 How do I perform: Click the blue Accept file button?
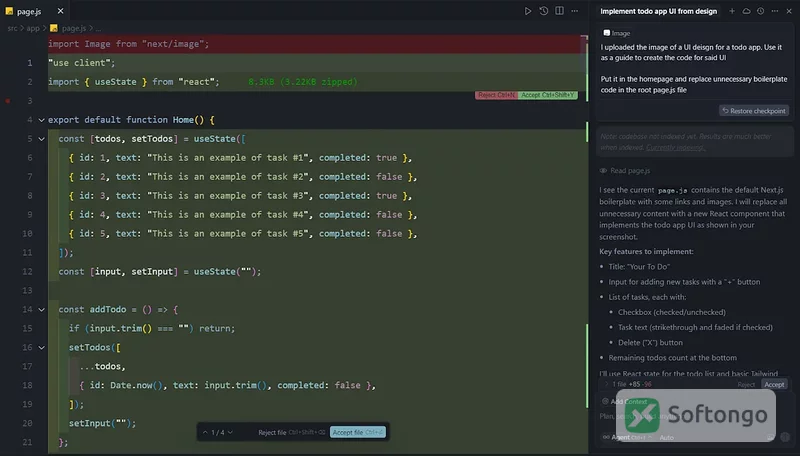[358, 432]
